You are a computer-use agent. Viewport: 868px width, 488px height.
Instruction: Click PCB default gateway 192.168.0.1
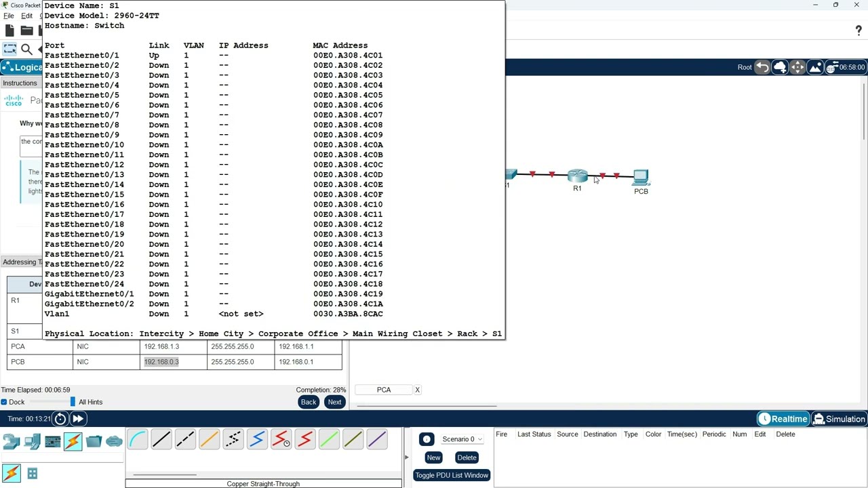pos(296,362)
